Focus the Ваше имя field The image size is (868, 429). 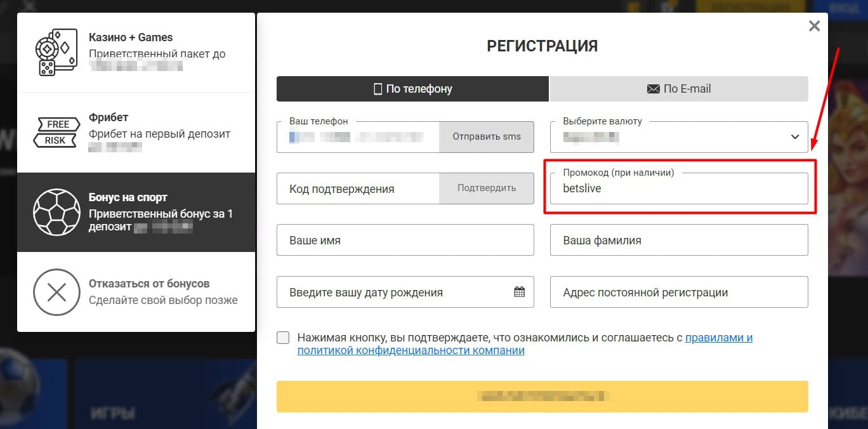(x=405, y=241)
